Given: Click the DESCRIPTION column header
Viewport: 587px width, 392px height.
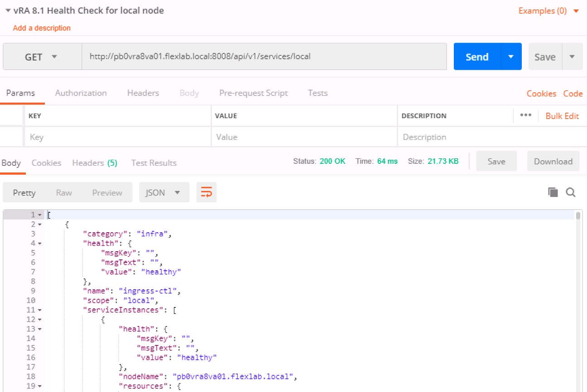Looking at the screenshot, I should (424, 116).
